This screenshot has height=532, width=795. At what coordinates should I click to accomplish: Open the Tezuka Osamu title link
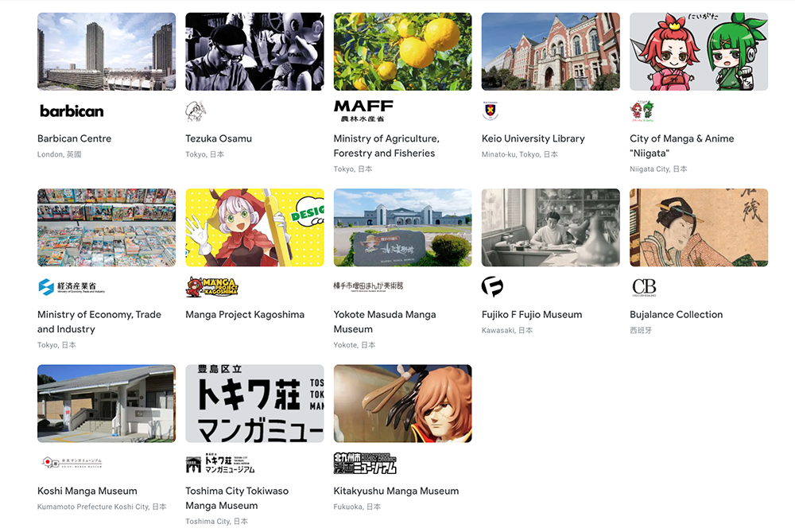[219, 138]
